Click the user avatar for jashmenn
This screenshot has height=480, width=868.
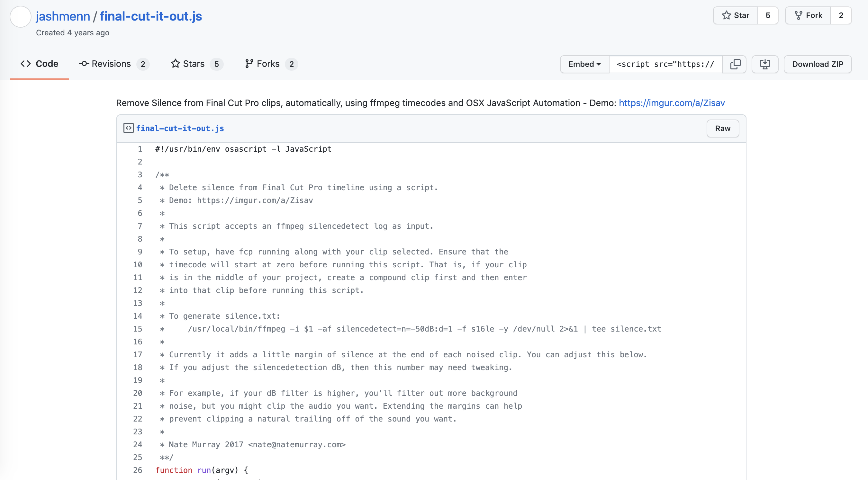(x=21, y=16)
